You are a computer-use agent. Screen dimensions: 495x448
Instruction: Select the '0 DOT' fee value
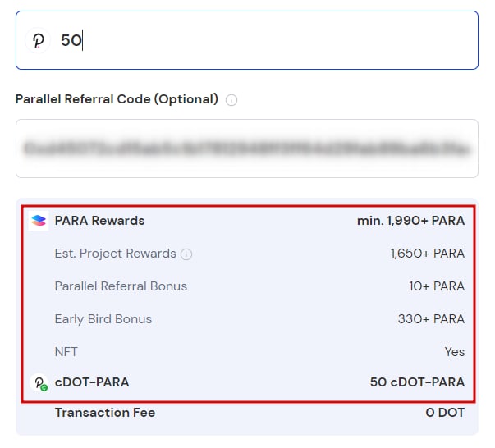(445, 413)
